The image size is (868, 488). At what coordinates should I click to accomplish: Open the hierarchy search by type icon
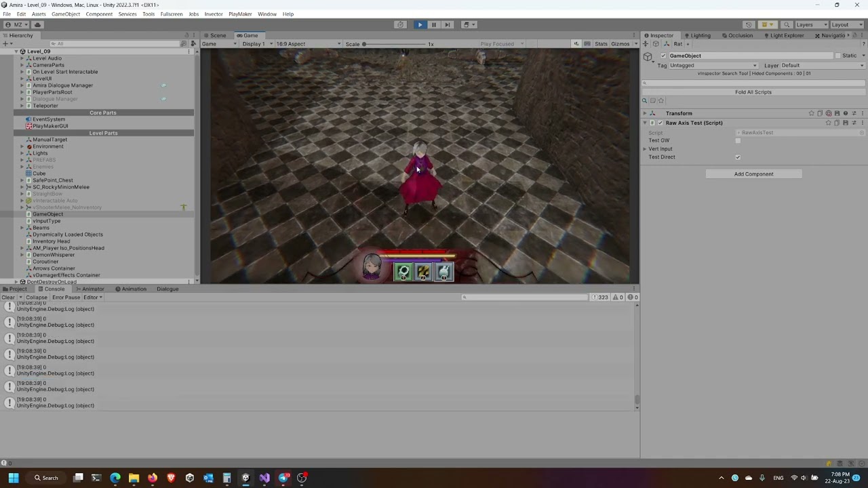point(183,43)
